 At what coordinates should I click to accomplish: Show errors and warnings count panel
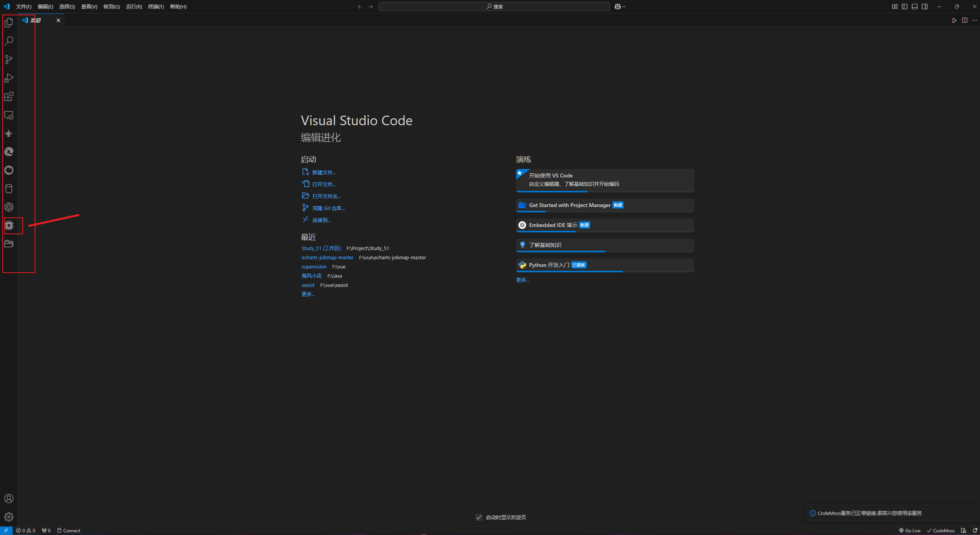(x=26, y=530)
